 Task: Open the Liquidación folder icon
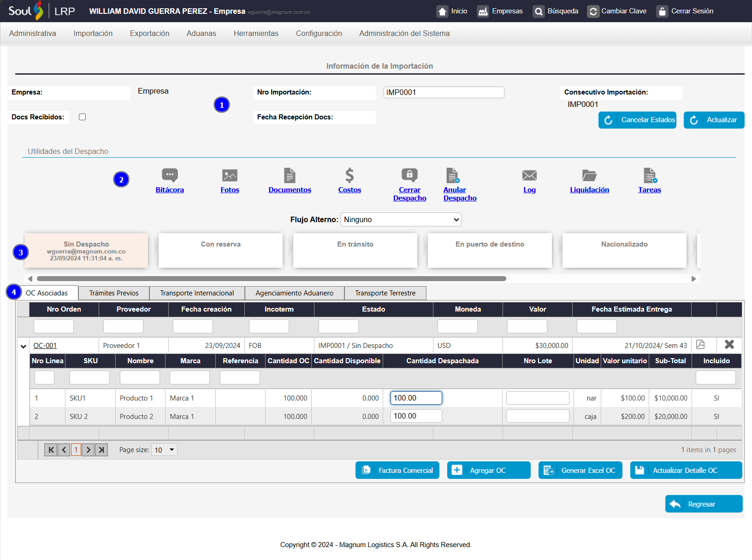point(589,176)
